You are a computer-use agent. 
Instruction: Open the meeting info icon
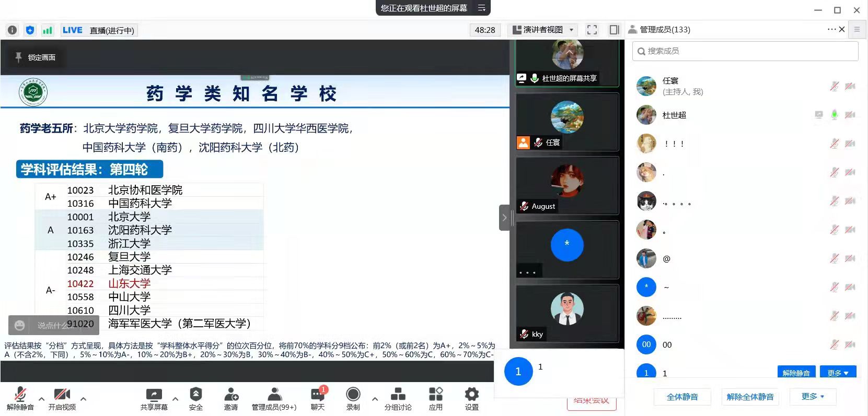coord(13,30)
